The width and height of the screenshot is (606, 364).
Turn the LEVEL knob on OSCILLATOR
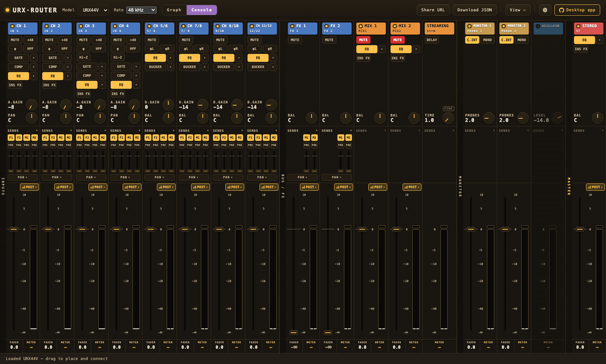pyautogui.click(x=557, y=118)
